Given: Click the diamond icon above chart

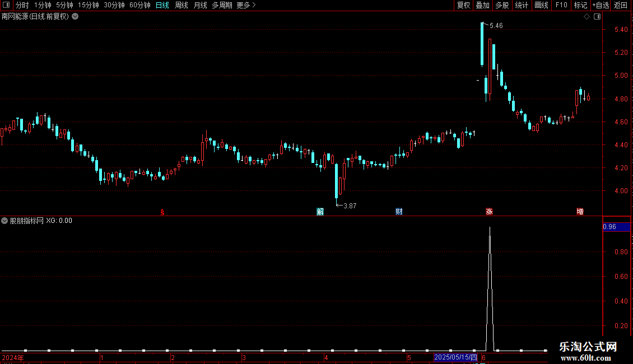Looking at the screenshot, I should pyautogui.click(x=587, y=17).
